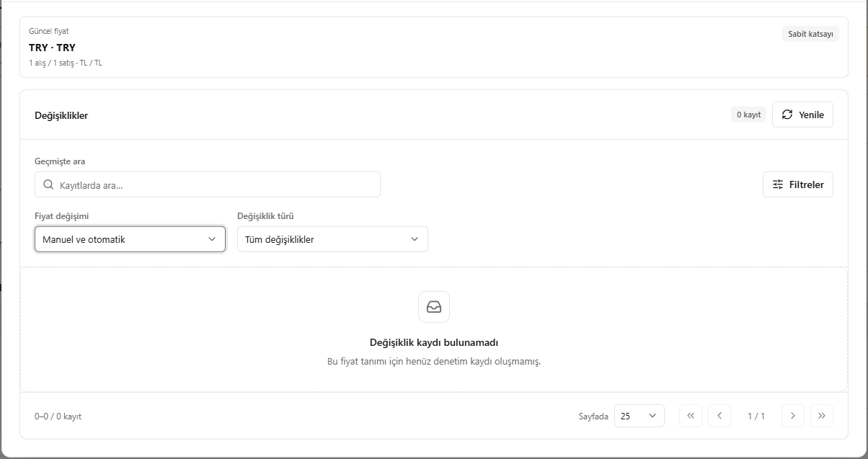Go to first page with double-left arrows
The image size is (868, 459).
(691, 416)
